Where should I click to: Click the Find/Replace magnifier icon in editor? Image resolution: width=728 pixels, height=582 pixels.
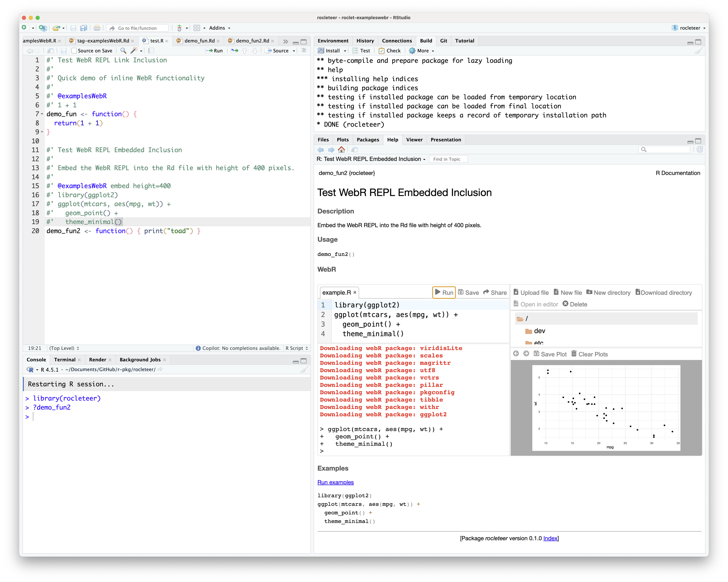[124, 50]
